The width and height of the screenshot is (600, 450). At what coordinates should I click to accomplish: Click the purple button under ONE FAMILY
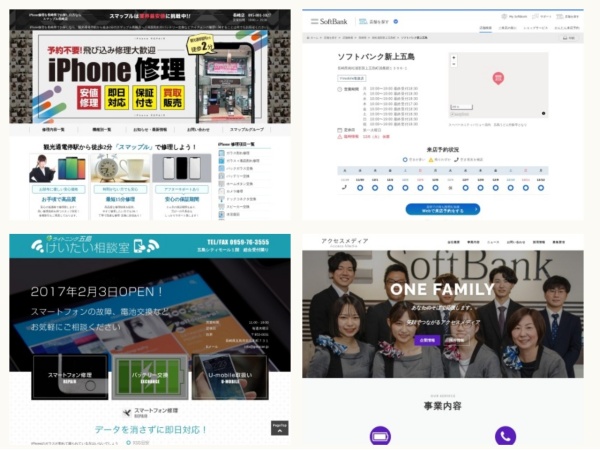(x=427, y=340)
